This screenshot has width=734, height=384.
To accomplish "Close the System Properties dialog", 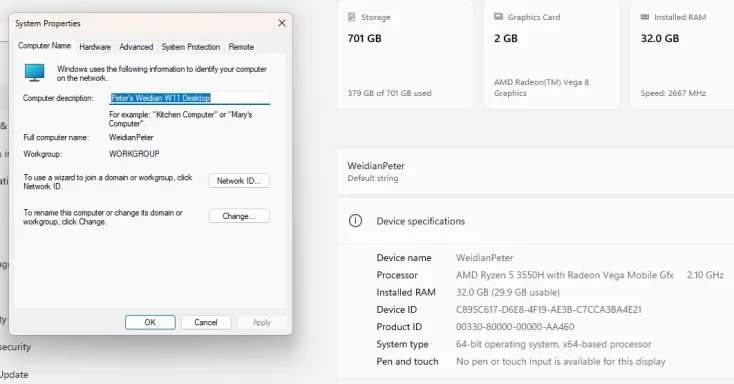I will point(282,23).
